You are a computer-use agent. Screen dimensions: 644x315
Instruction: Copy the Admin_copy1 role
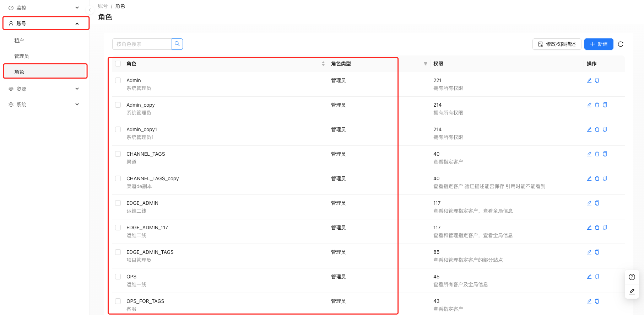[x=605, y=129]
